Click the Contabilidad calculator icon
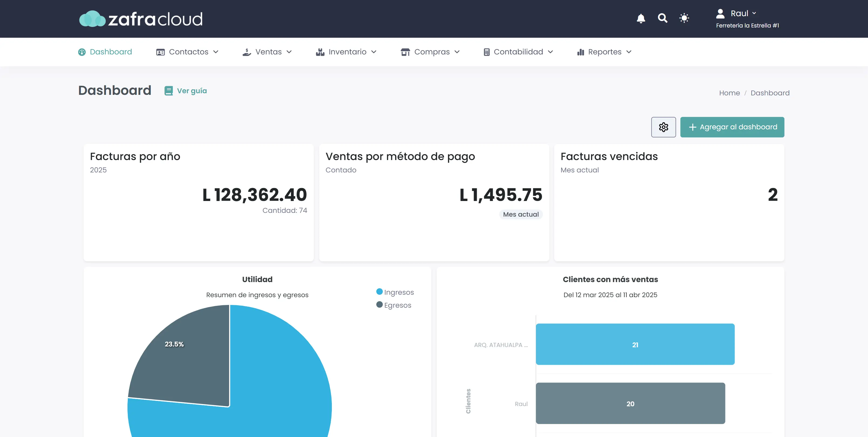Image resolution: width=868 pixels, height=437 pixels. (487, 52)
